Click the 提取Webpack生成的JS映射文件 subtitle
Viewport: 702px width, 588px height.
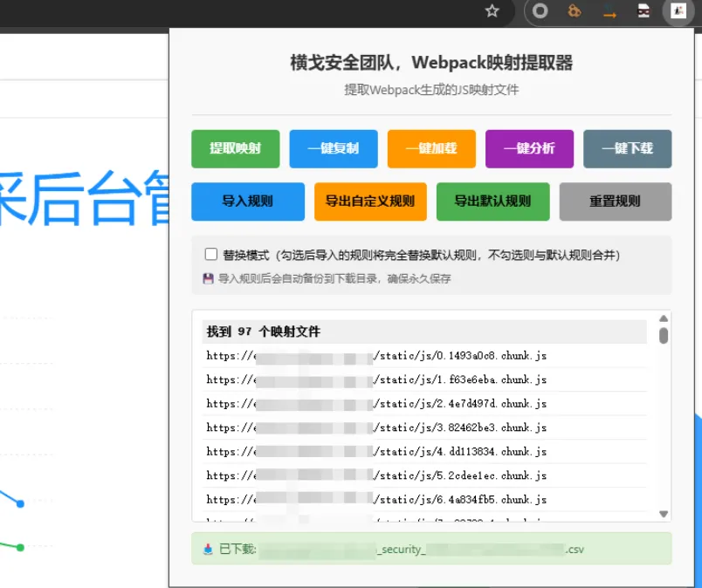pos(431,90)
